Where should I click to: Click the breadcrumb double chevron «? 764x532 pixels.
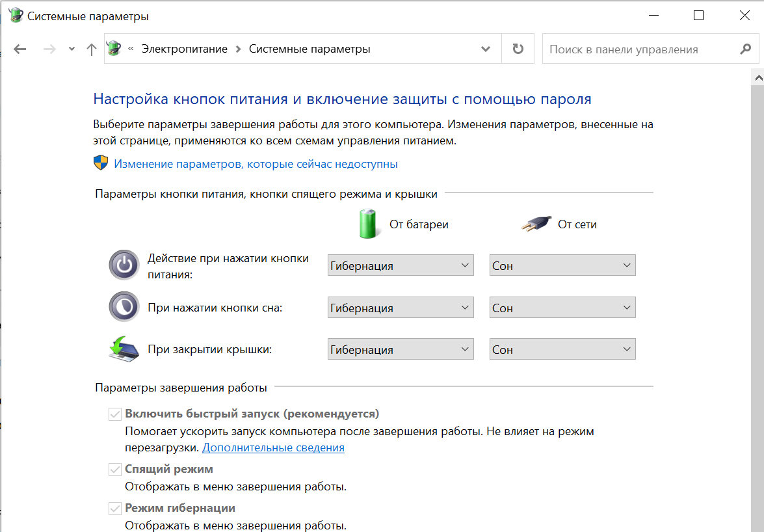tap(131, 49)
